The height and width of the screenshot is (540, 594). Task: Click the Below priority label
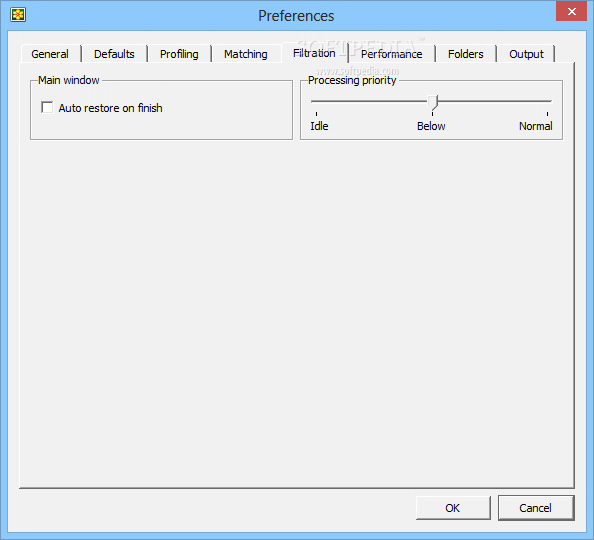point(431,126)
